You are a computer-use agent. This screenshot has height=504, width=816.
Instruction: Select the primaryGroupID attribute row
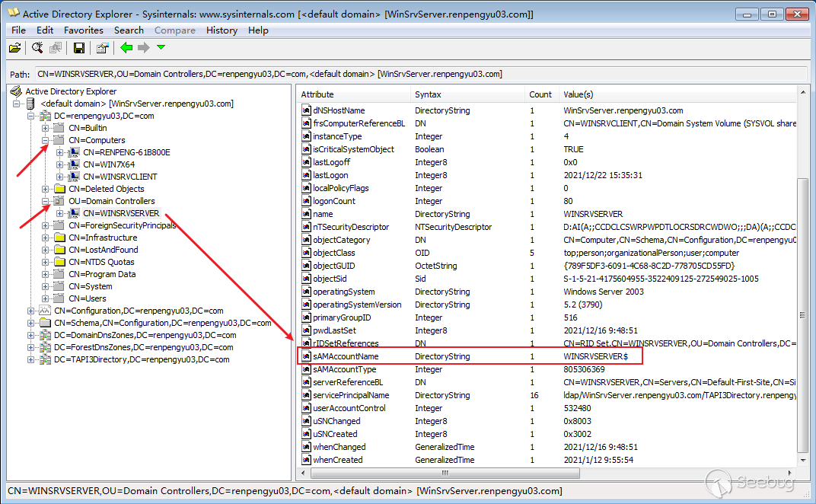[547, 317]
